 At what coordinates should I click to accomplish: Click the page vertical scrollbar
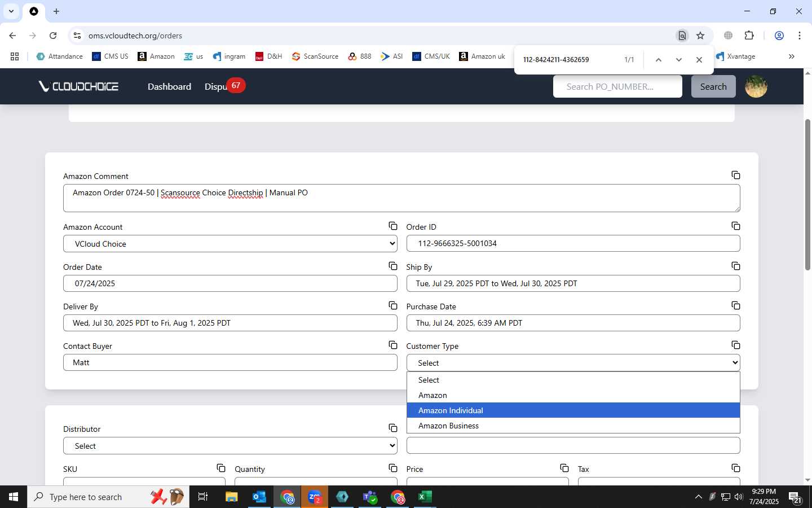coord(807,195)
